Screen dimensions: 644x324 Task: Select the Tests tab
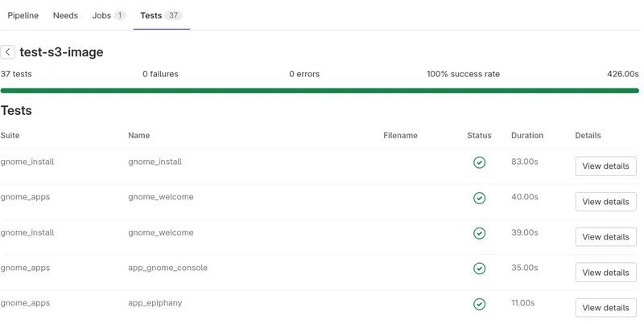point(160,15)
